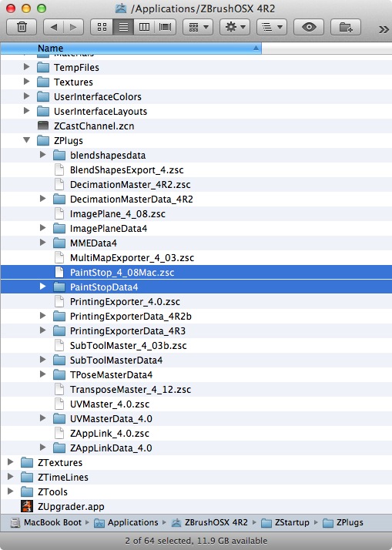Select the ZUpgrader.app icon

tap(27, 506)
